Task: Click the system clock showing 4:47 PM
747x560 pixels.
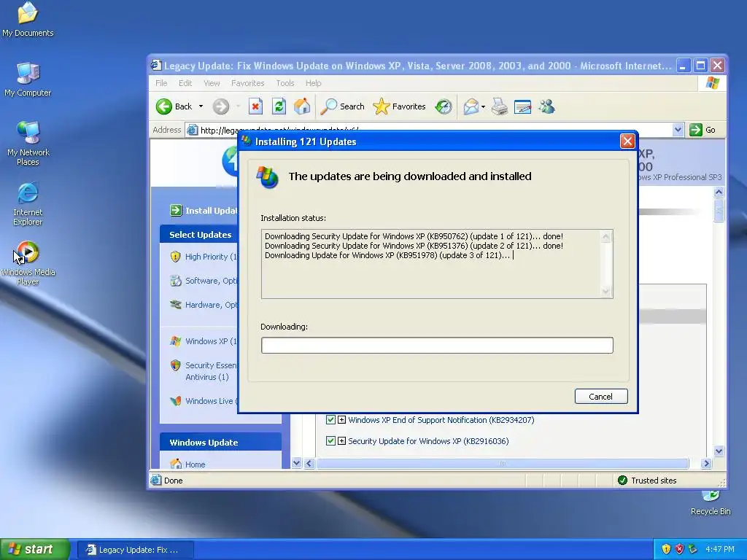Action: pos(720,549)
